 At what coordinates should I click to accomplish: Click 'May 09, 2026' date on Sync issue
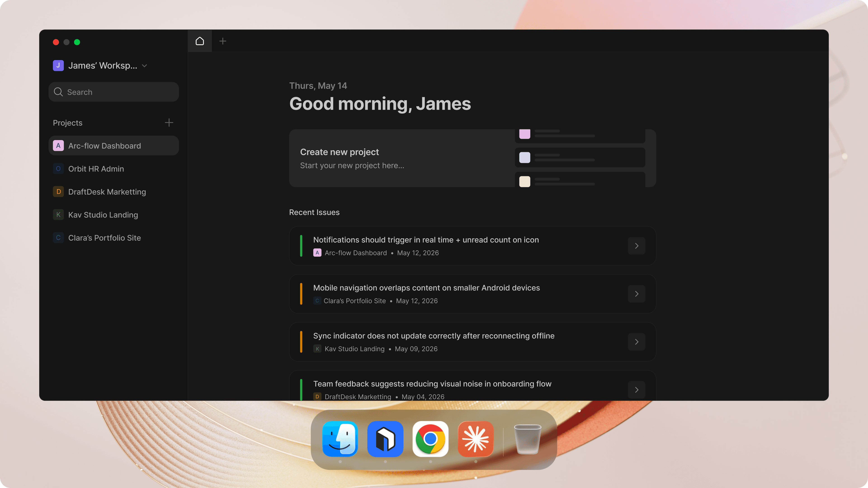click(x=416, y=349)
